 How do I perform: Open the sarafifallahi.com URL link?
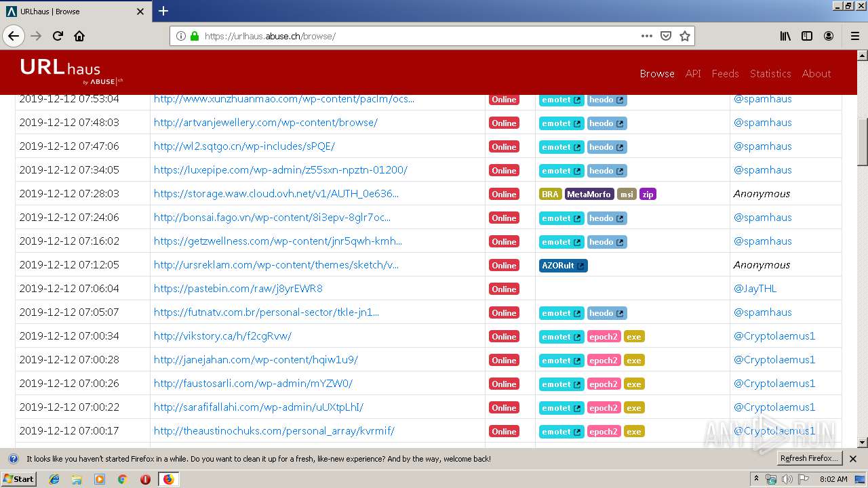click(x=258, y=407)
